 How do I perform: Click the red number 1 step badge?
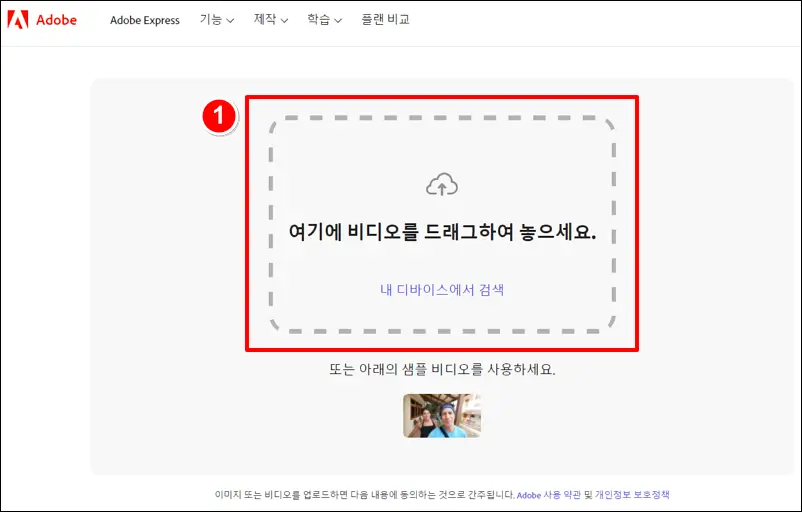[x=219, y=117]
